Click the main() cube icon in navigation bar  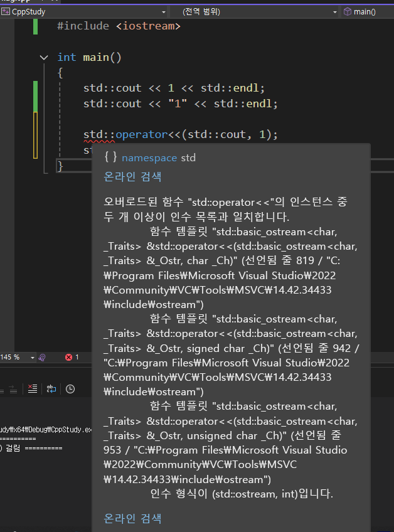[348, 12]
